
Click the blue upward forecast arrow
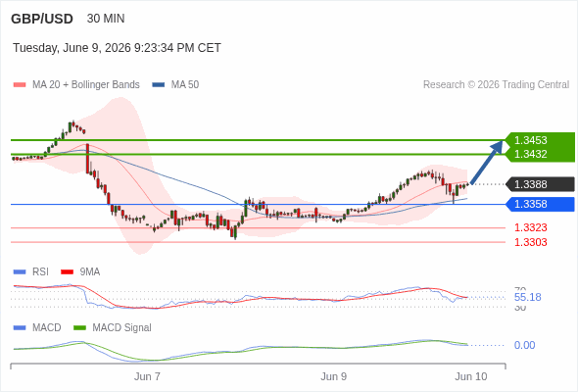tap(487, 162)
